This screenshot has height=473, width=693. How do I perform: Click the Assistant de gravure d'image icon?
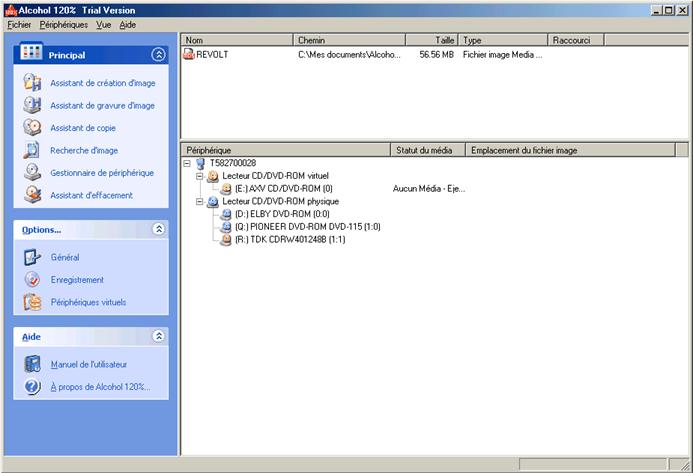coord(32,105)
